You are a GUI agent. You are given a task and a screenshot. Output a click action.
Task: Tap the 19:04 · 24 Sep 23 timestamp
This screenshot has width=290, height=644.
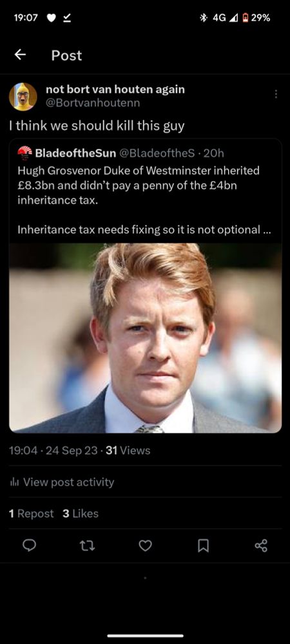coord(53,451)
